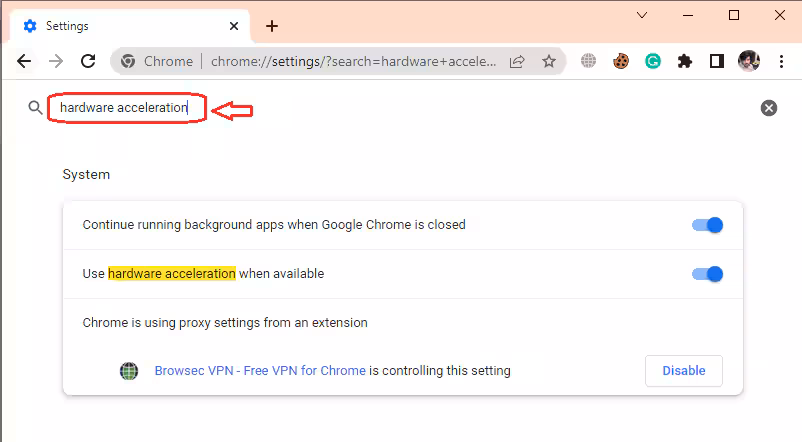Image resolution: width=802 pixels, height=442 pixels.
Task: Go back using the back arrow
Action: 24,61
